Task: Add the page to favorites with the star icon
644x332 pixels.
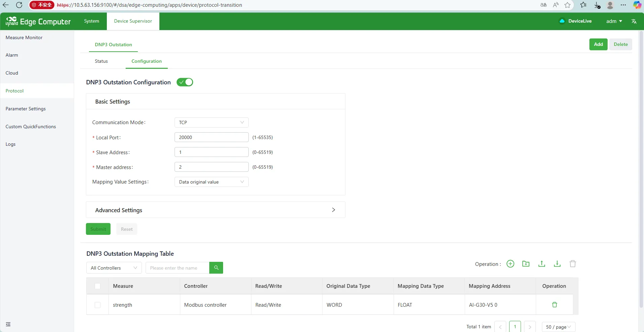Action: point(568,5)
